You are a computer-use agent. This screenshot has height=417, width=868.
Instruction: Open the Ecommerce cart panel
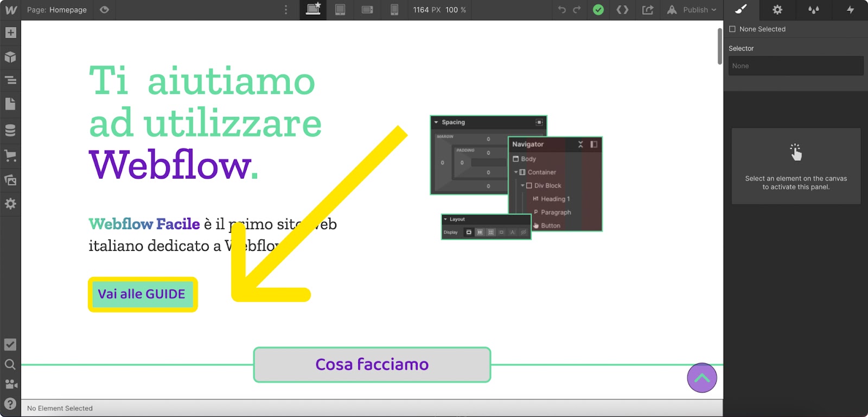[x=10, y=155]
